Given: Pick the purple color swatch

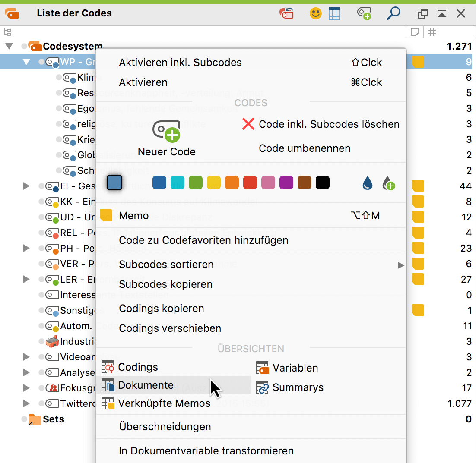Looking at the screenshot, I should point(286,183).
